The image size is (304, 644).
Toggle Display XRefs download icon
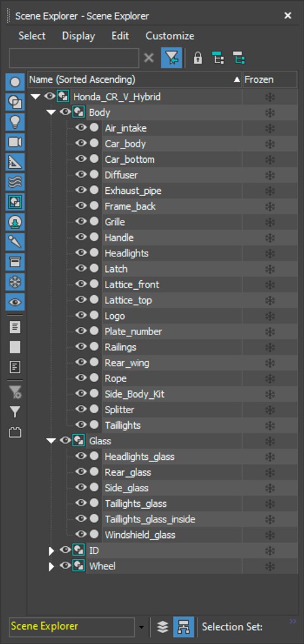tap(15, 222)
